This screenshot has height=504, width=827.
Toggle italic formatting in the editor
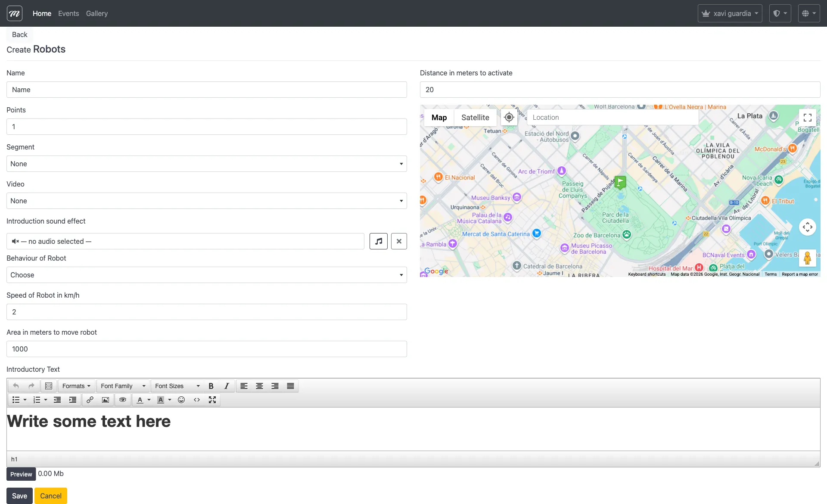click(x=227, y=386)
